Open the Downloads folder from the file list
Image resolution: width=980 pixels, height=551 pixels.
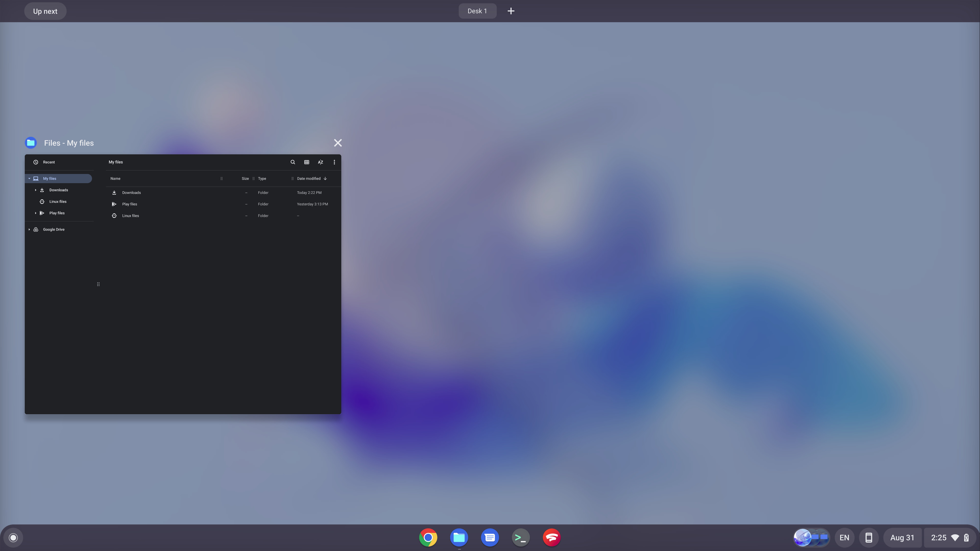coord(131,192)
